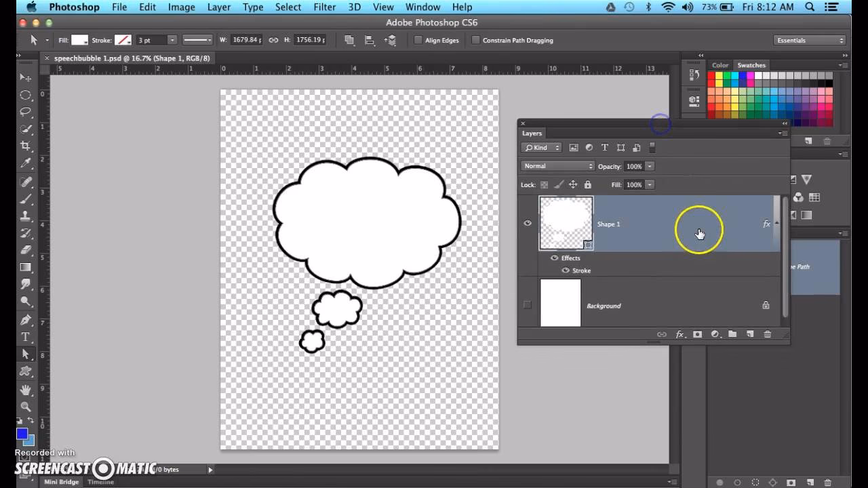Open the Opacity dropdown arrow
868x488 pixels.
point(649,166)
